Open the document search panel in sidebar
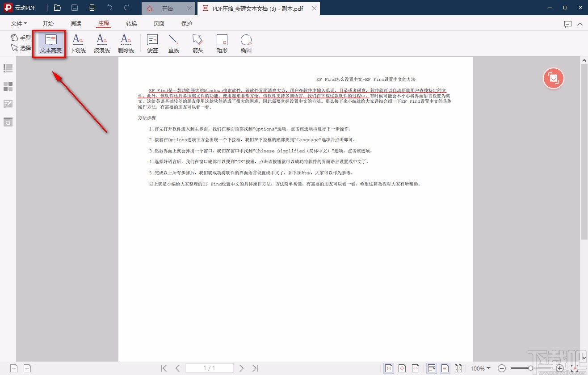Image resolution: width=588 pixels, height=375 pixels. pos(8,122)
